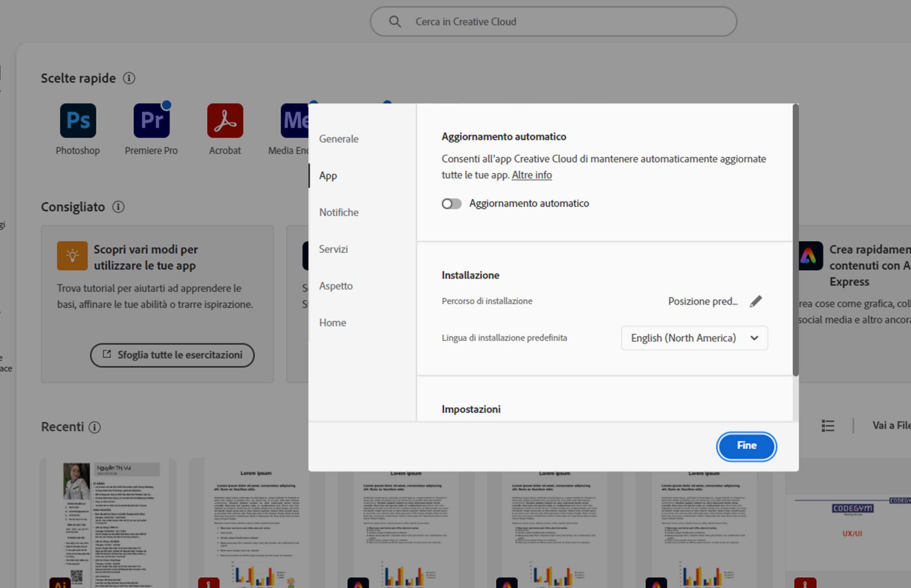The width and height of the screenshot is (911, 588).
Task: Switch to list view icon
Action: click(827, 426)
